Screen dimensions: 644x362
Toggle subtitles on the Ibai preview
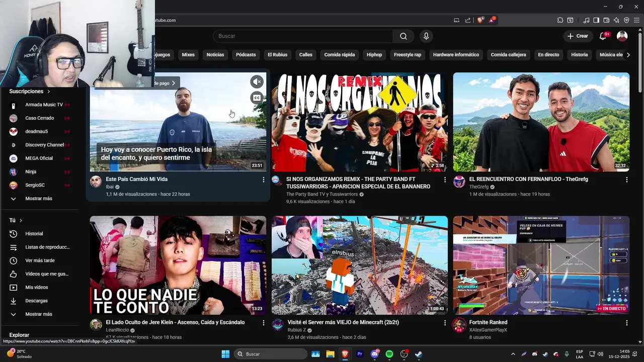257,98
